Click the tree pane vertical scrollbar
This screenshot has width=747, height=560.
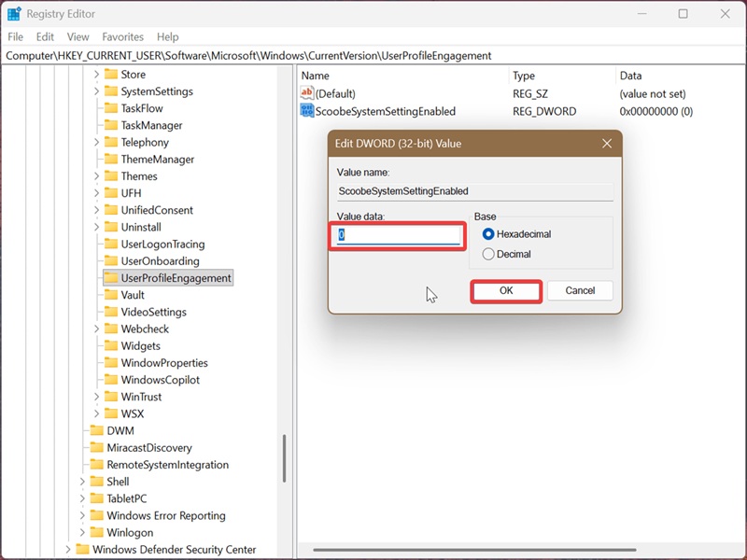click(x=285, y=458)
